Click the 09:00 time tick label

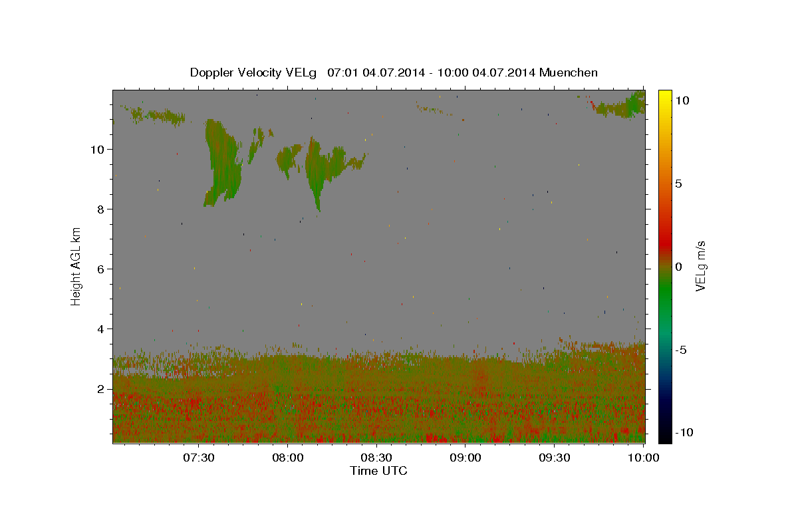[465, 458]
